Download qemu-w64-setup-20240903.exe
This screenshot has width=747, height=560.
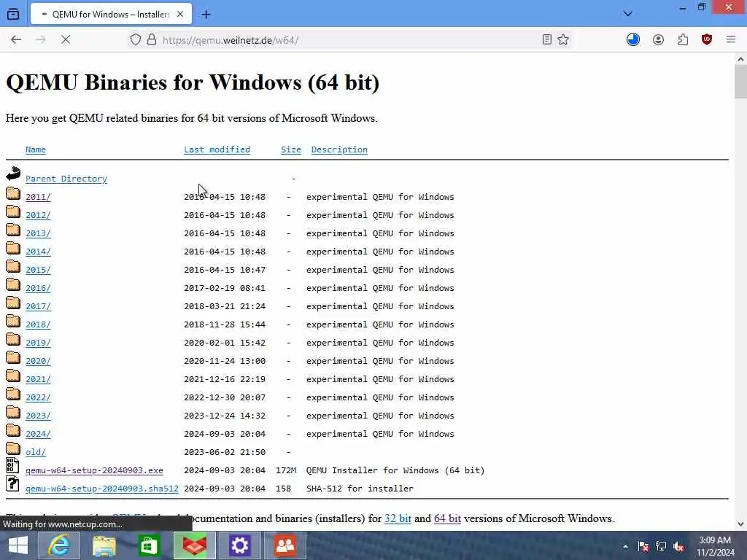94,470
